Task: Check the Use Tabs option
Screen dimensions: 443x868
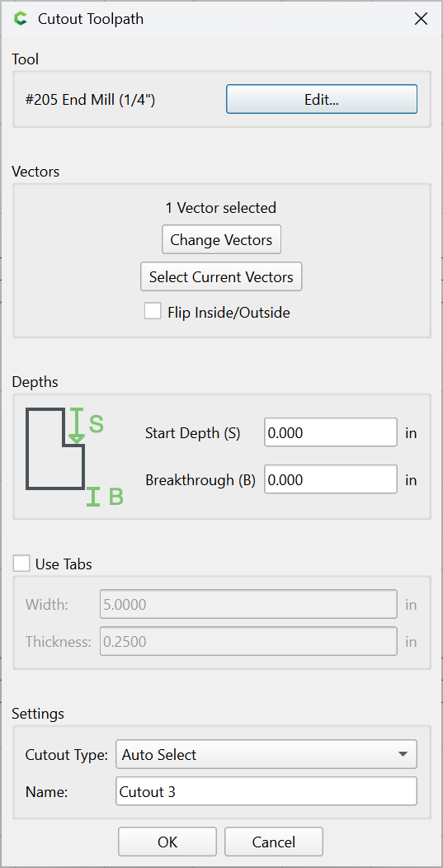Action: click(x=21, y=564)
